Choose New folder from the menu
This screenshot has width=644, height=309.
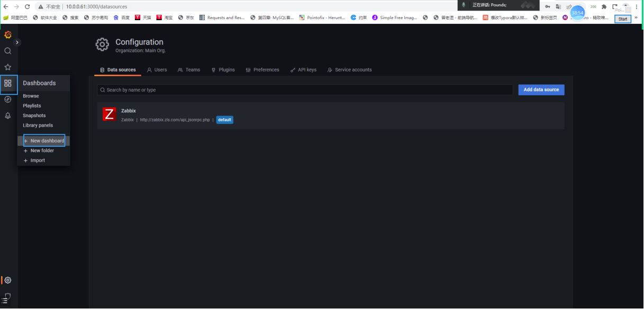(x=39, y=151)
